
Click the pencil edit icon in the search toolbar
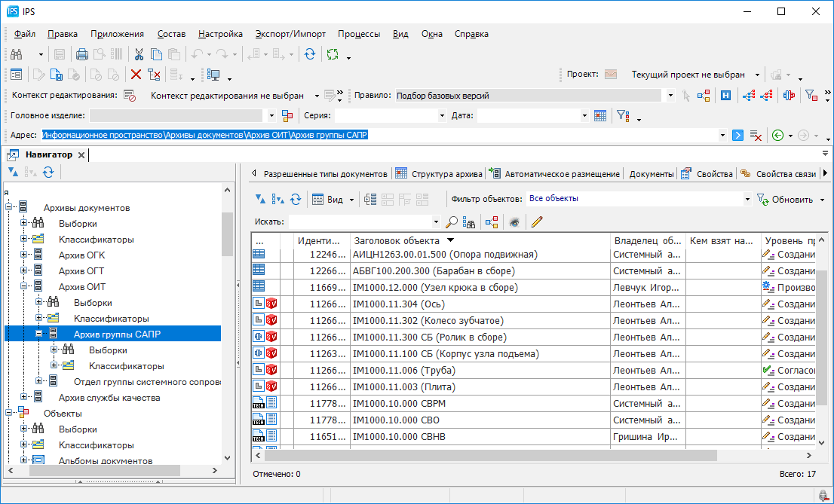pos(536,222)
